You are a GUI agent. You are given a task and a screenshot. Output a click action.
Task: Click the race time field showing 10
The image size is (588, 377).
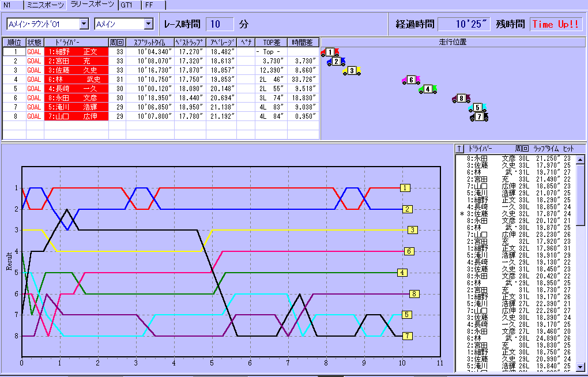click(x=220, y=24)
